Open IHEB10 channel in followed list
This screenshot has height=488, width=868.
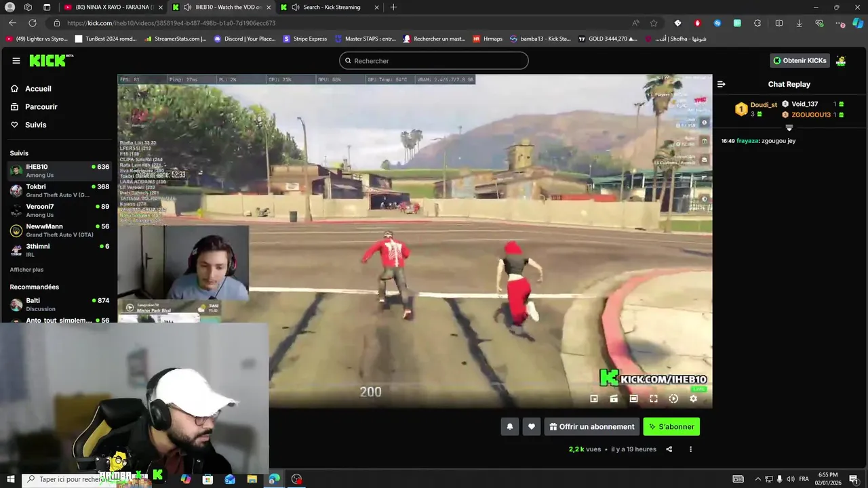click(x=59, y=171)
